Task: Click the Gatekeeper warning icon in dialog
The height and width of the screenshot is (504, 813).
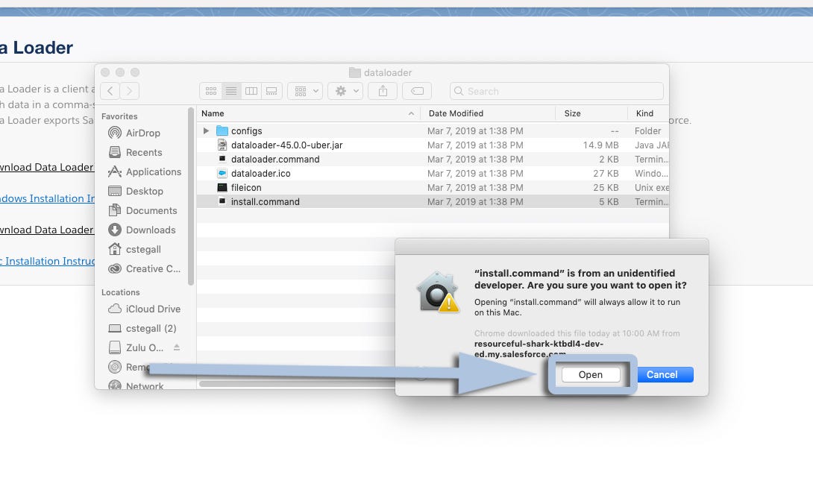Action: [438, 292]
